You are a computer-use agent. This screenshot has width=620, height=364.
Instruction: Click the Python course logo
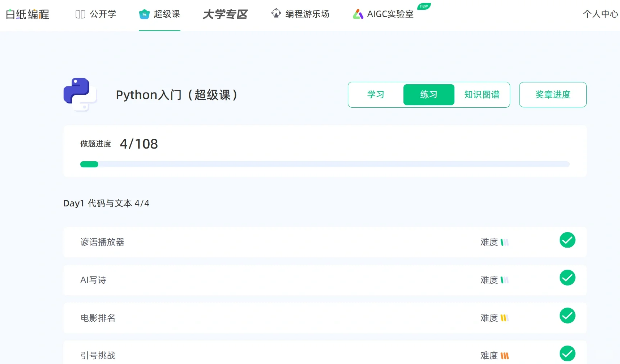point(80,95)
